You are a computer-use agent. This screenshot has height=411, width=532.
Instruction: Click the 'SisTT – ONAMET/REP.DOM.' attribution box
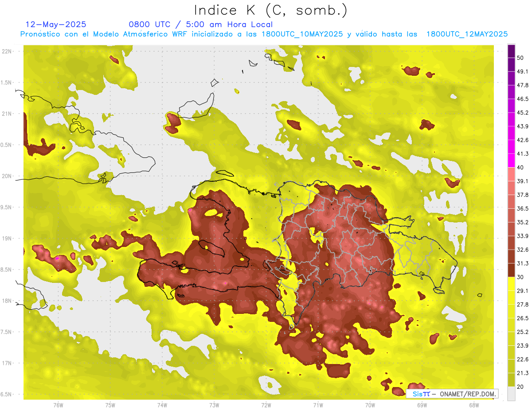(x=452, y=394)
